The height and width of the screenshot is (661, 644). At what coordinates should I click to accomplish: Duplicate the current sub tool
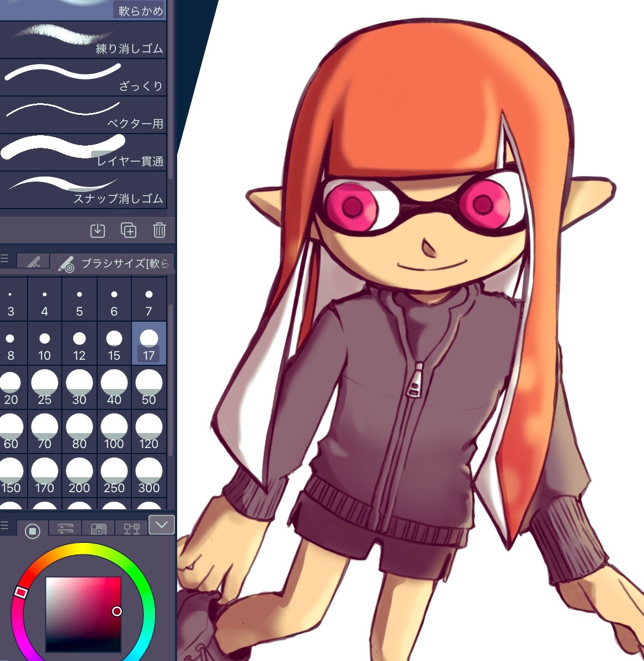129,230
